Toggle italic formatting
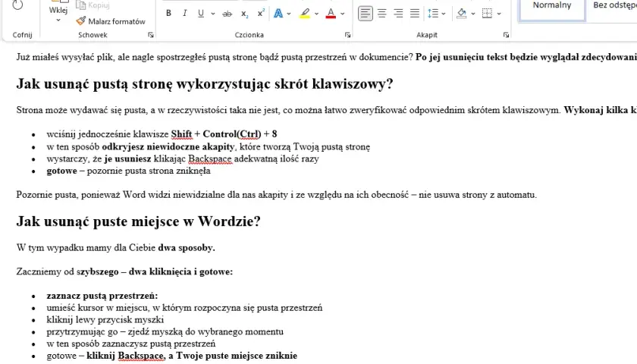This screenshot has width=637, height=364. (x=184, y=14)
